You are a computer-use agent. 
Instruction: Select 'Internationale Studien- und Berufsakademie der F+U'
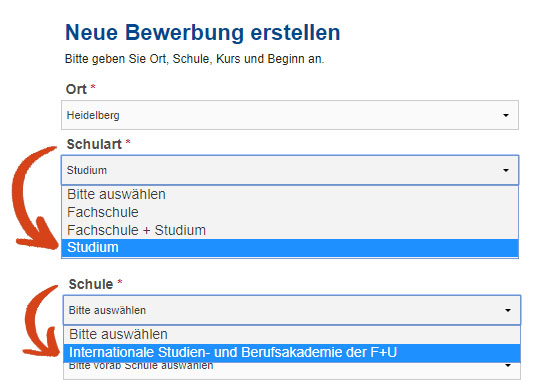click(292, 353)
